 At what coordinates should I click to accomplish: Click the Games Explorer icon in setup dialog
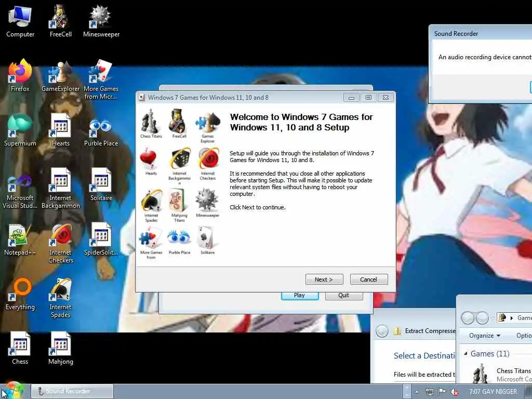tap(208, 126)
